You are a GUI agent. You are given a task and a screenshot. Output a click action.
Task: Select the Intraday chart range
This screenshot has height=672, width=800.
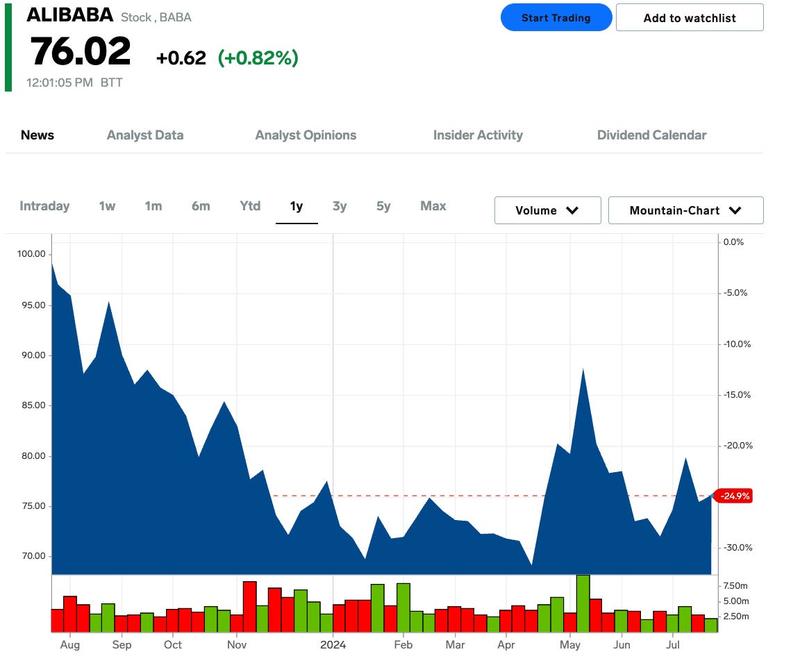tap(44, 206)
